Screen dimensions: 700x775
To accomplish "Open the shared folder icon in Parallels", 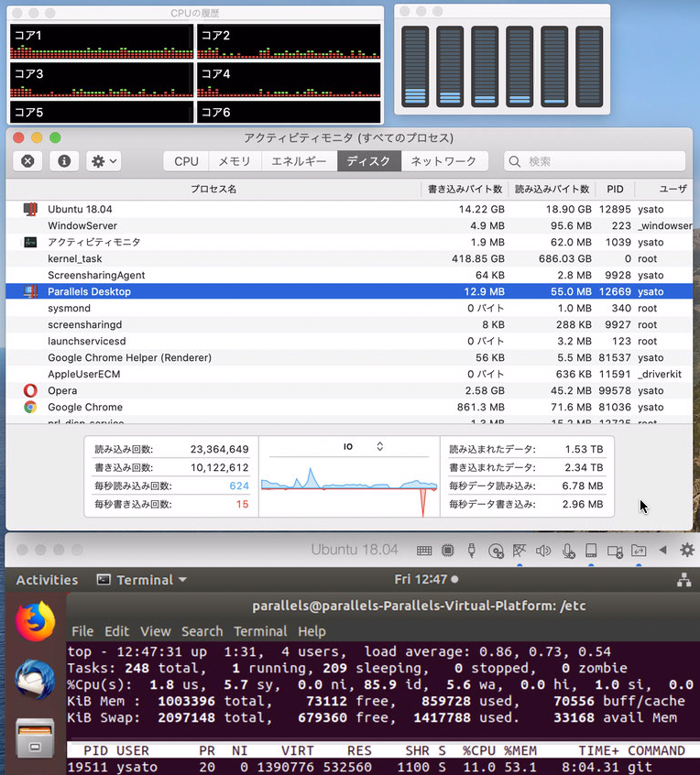I will coord(639,551).
